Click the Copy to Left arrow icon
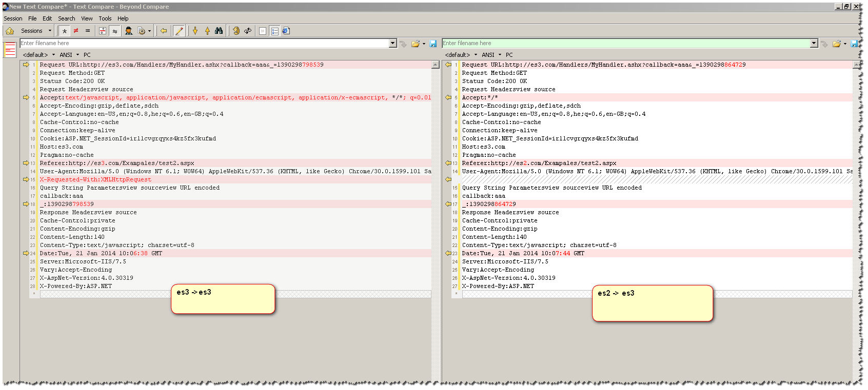The image size is (868, 390). click(164, 31)
